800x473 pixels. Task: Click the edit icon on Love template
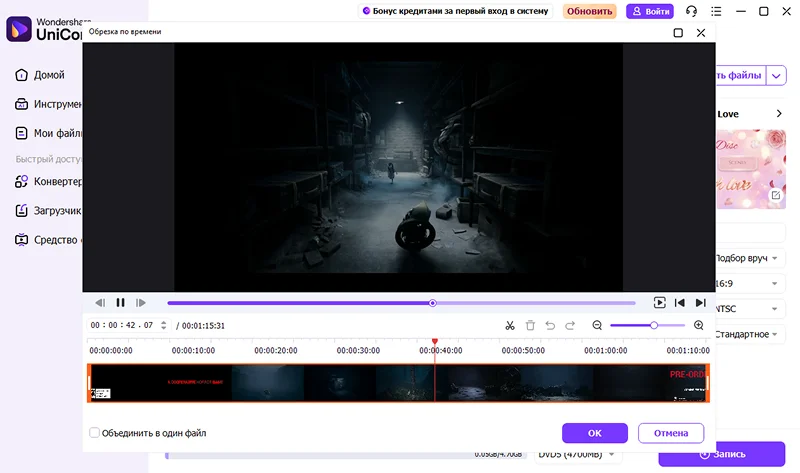point(776,195)
